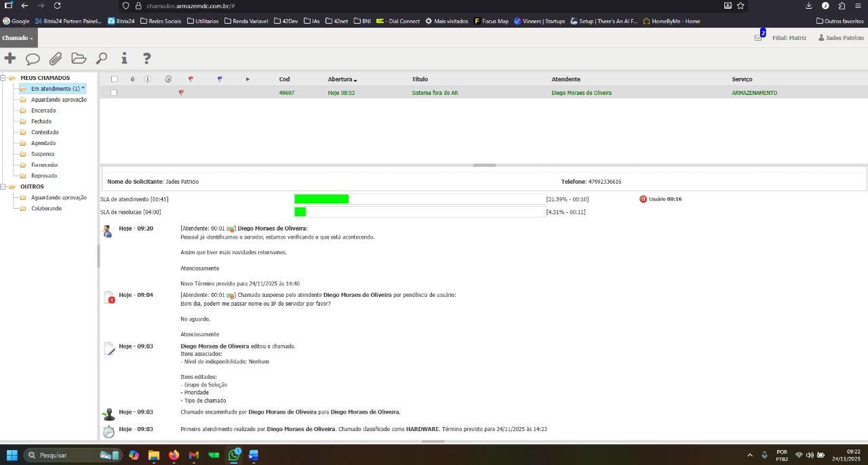Toggle the select-all checkbox in table header

pyautogui.click(x=114, y=79)
